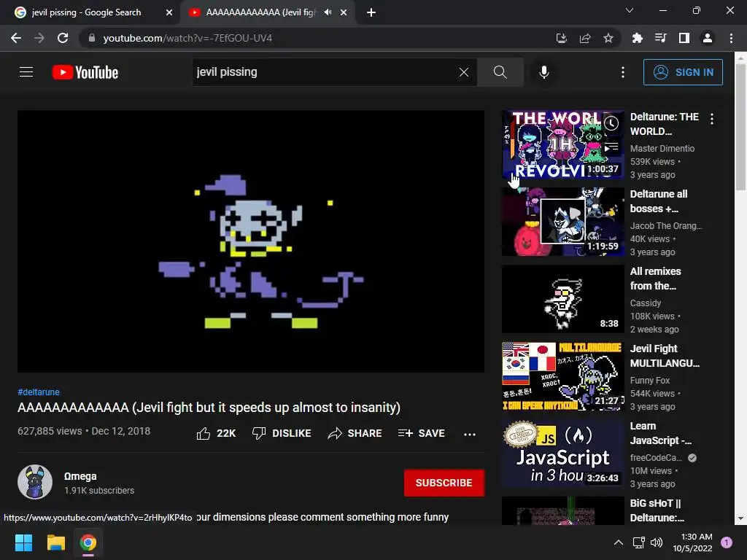This screenshot has height=560, width=747.
Task: Open a new browser tab
Action: click(x=371, y=12)
